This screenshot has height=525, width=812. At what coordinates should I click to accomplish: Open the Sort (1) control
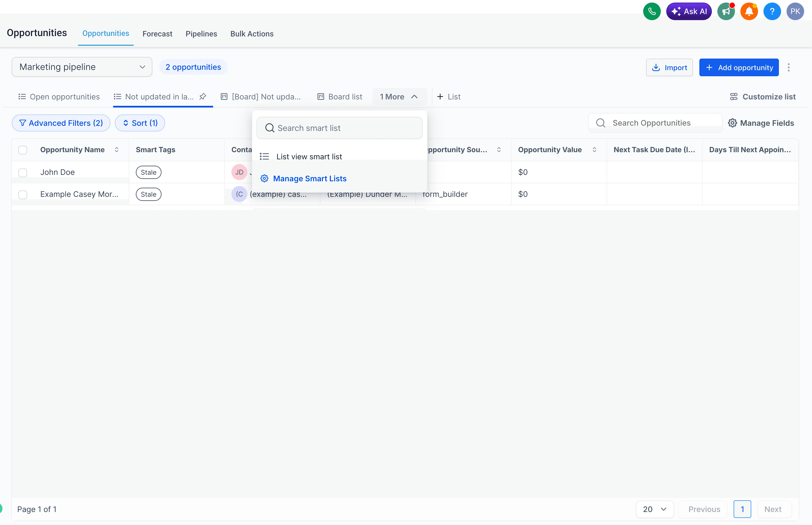pyautogui.click(x=140, y=123)
